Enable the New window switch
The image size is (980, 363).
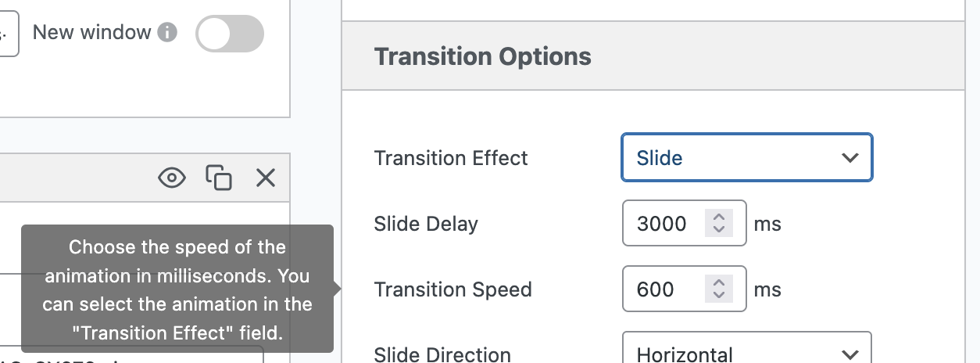[230, 34]
